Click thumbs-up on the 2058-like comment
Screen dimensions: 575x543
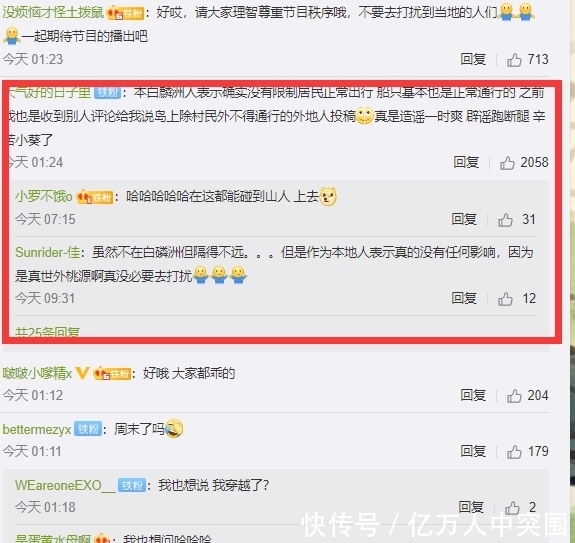click(x=507, y=163)
